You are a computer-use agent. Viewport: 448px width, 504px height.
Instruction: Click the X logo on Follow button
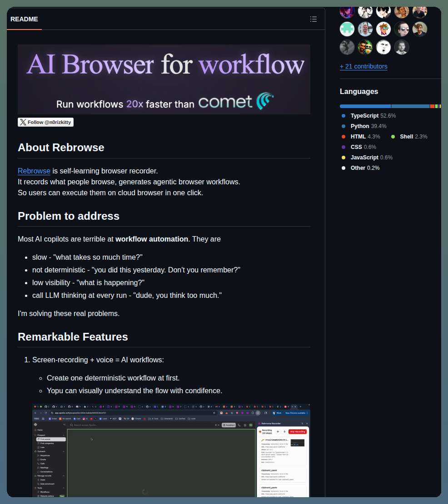23,122
